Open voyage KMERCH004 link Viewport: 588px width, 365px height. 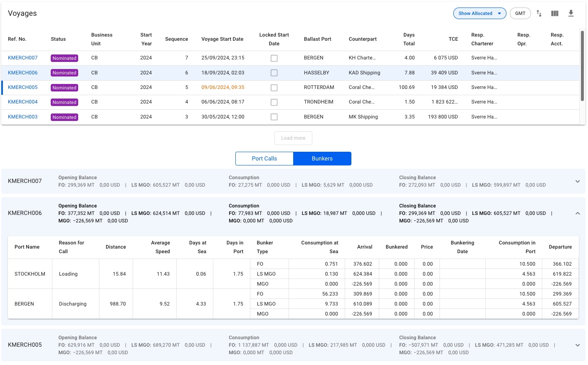tap(23, 102)
